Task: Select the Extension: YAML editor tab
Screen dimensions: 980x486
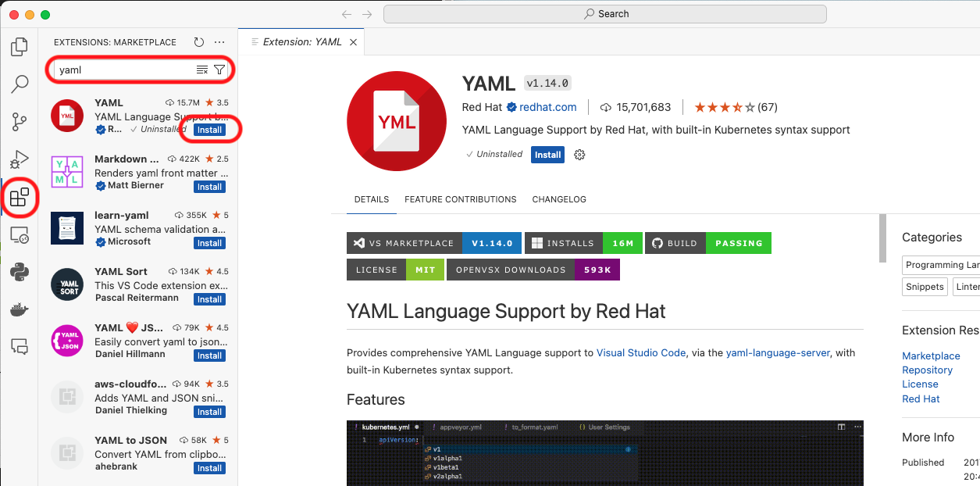Action: point(301,42)
